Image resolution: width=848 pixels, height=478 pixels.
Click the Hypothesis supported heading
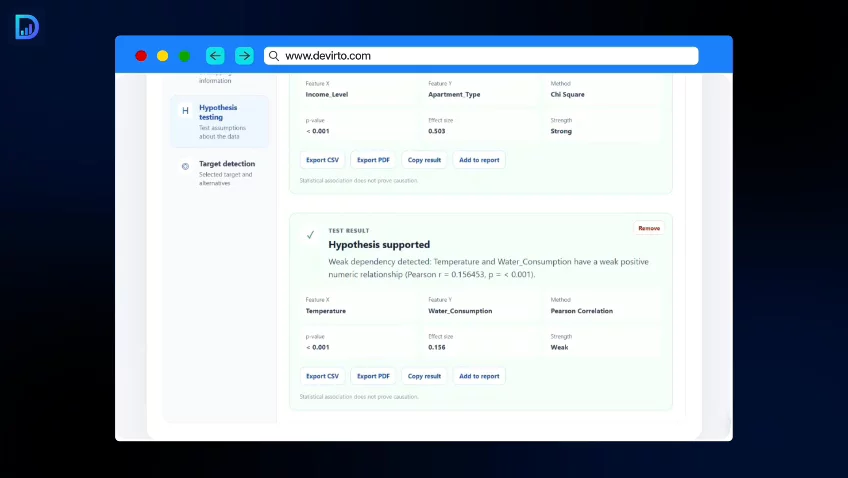point(379,244)
